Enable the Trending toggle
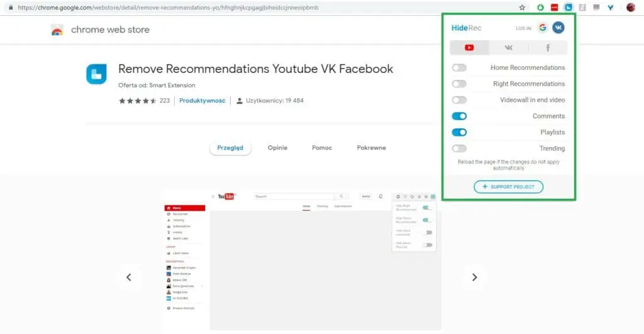 click(459, 148)
